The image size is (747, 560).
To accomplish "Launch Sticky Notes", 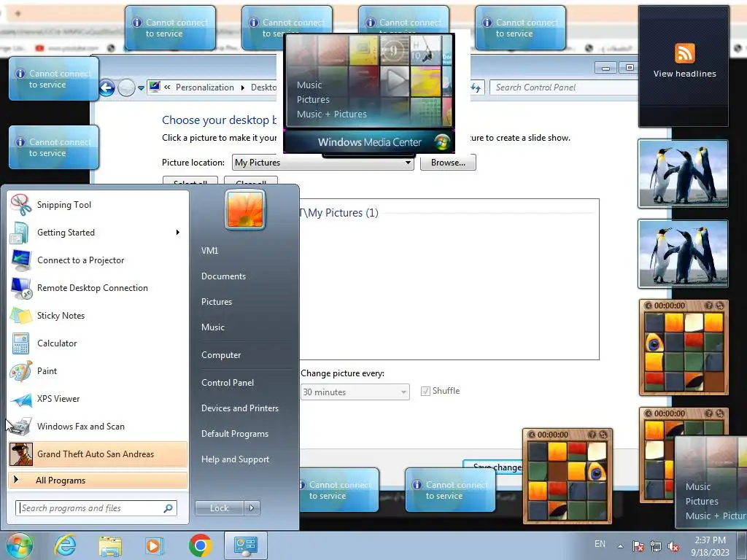I will coord(98,315).
